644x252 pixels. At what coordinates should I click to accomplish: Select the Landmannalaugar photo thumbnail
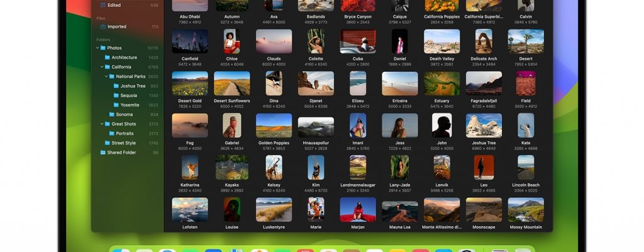pos(357,168)
